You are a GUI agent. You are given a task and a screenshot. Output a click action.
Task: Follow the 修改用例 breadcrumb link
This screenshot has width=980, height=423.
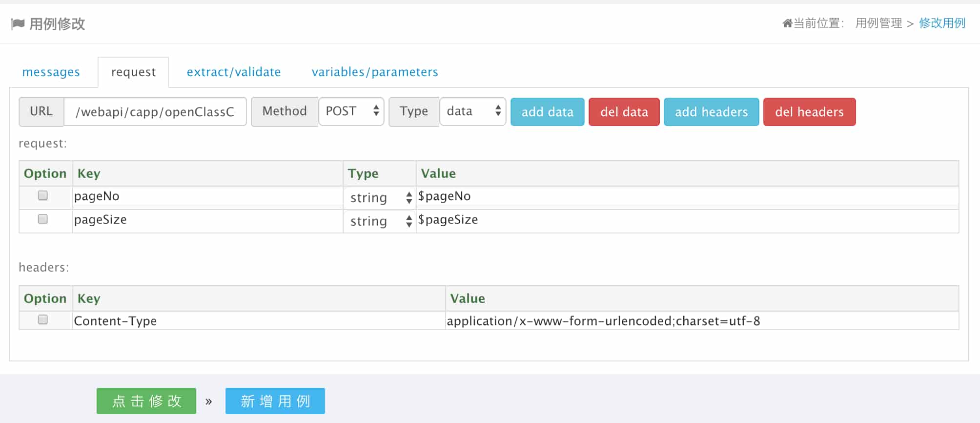pos(942,23)
